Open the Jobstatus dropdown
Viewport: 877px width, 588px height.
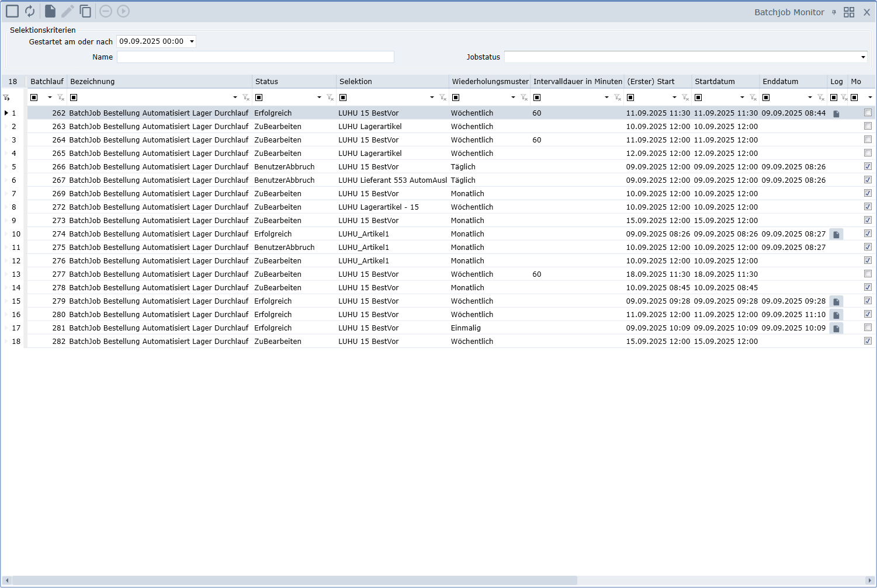pyautogui.click(x=863, y=57)
